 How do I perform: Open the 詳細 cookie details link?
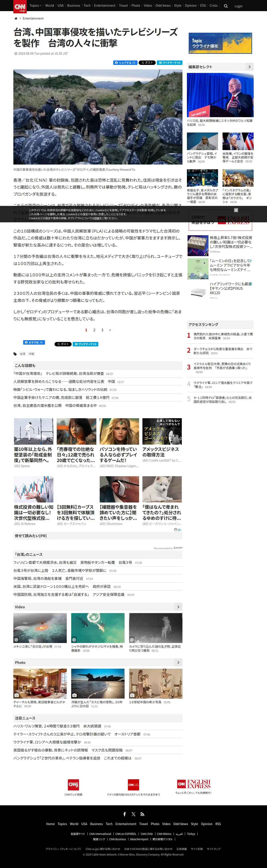(97, 218)
